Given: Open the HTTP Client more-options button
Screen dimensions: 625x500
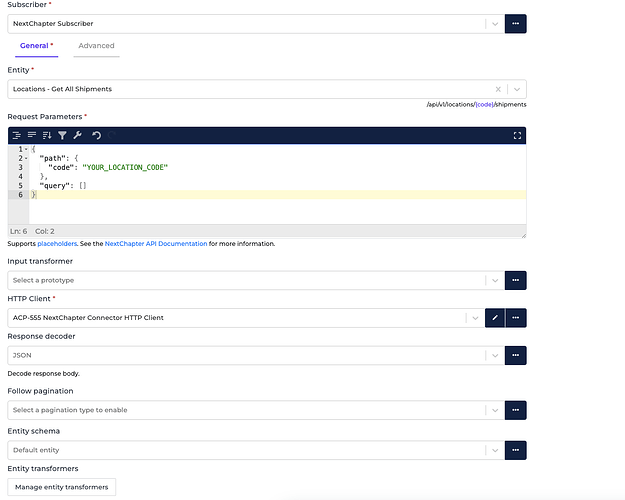Looking at the screenshot, I should click(516, 318).
